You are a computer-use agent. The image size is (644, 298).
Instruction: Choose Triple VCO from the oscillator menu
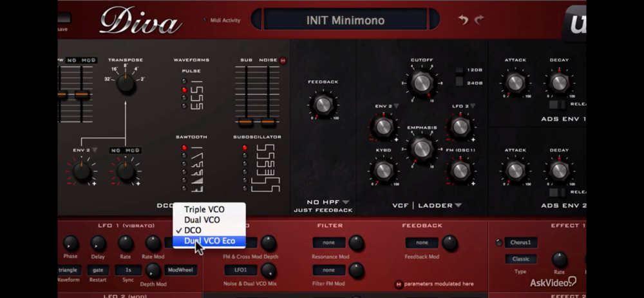click(209, 210)
